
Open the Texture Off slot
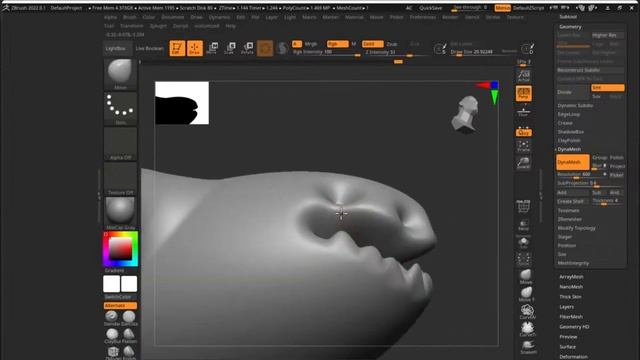[120, 179]
